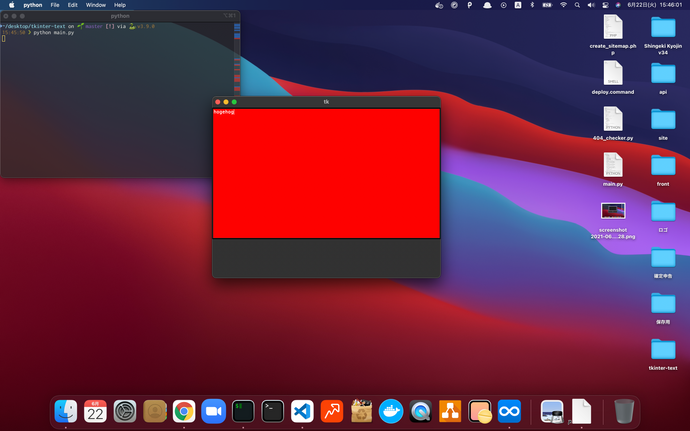Open the Preview image stack in Dock

coord(552,411)
